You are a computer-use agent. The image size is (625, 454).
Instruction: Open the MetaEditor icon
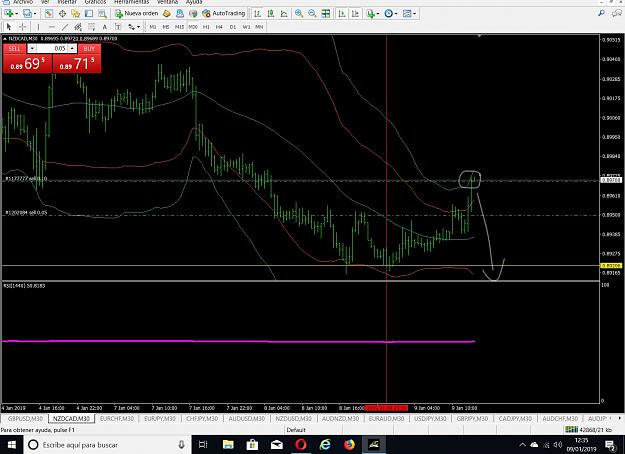click(x=167, y=14)
